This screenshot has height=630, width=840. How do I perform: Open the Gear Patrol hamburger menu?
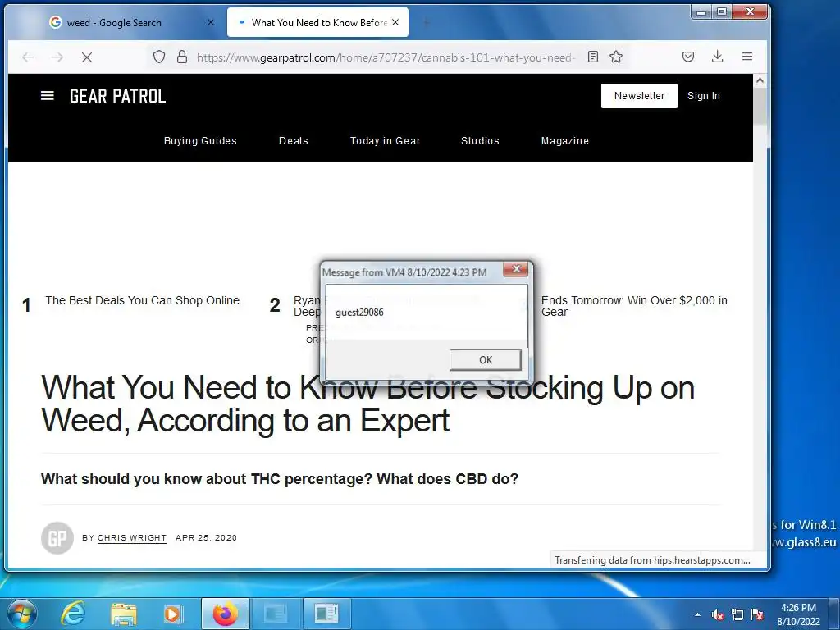47,96
